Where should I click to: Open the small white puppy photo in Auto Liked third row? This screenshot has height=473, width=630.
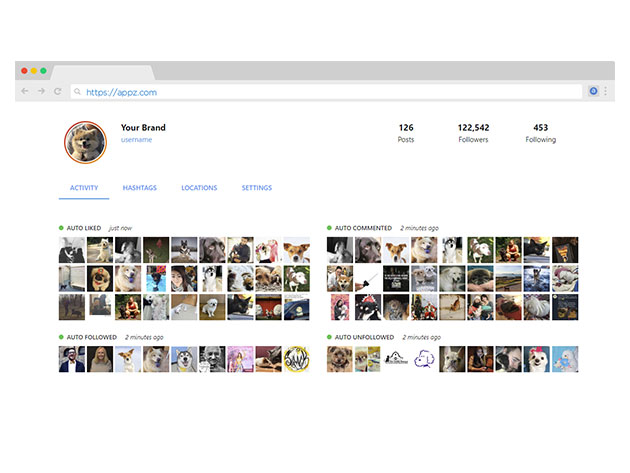212,307
